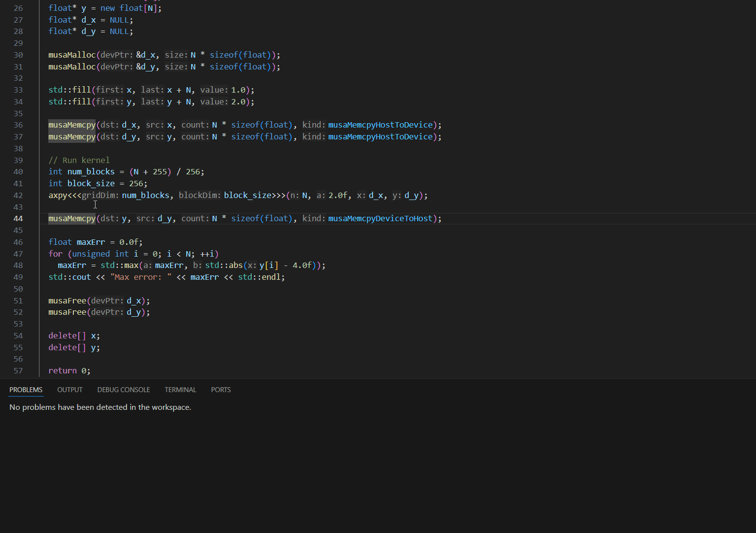Click 'musaMemcpy' on line 37

coord(72,137)
